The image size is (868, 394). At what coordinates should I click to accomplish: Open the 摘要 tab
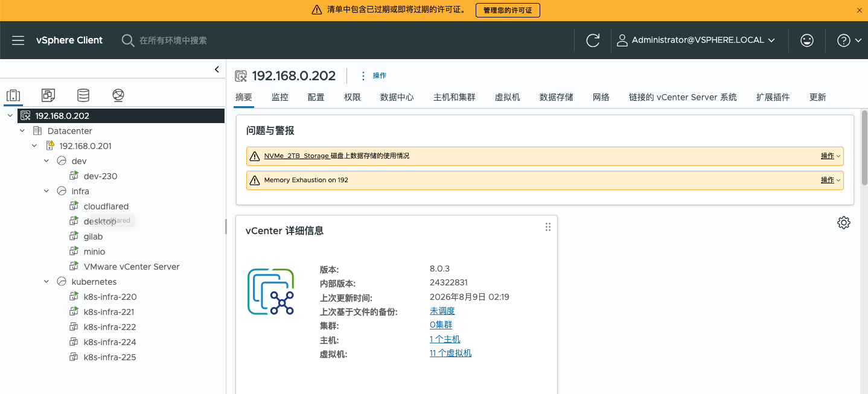tap(244, 97)
